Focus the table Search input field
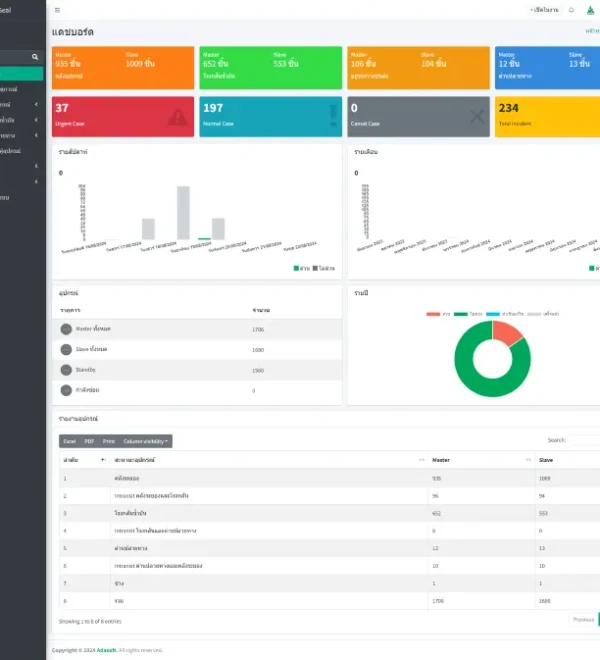600x660 pixels. point(584,440)
